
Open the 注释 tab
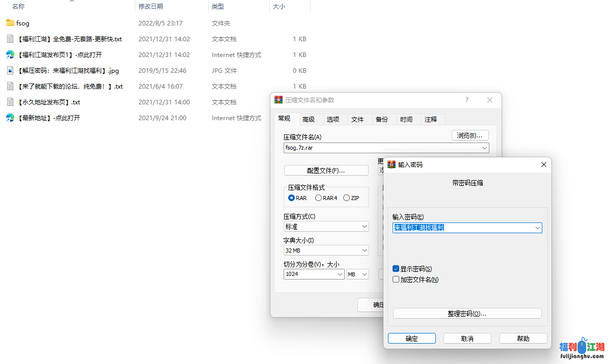pyautogui.click(x=431, y=119)
